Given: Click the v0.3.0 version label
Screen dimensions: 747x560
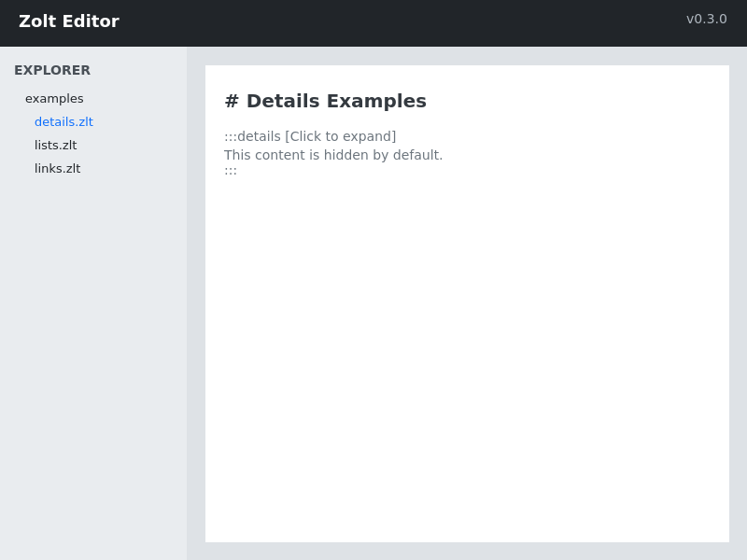Looking at the screenshot, I should [x=707, y=19].
